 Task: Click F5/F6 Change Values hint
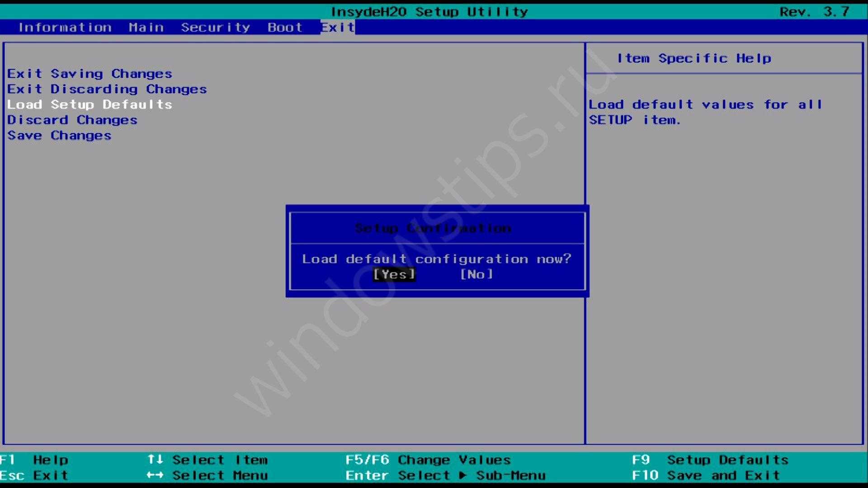(x=428, y=460)
